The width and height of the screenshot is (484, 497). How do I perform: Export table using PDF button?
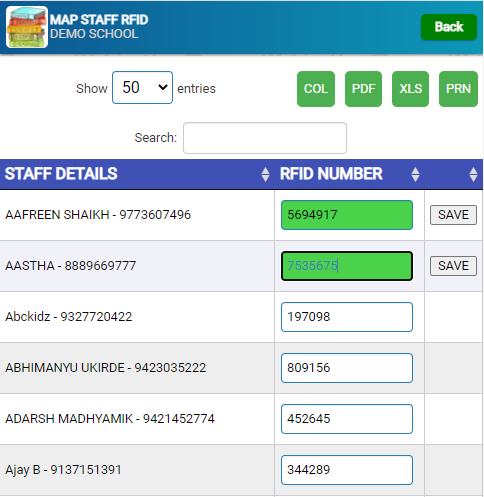pyautogui.click(x=363, y=89)
